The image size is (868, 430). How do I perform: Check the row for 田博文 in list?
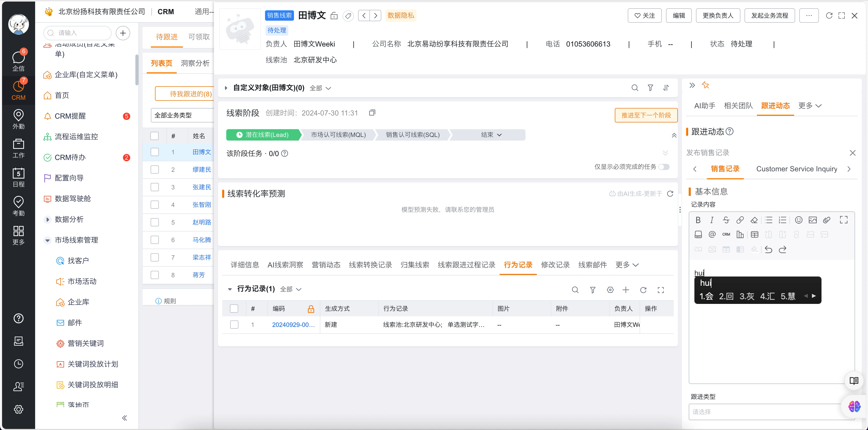[x=155, y=152]
